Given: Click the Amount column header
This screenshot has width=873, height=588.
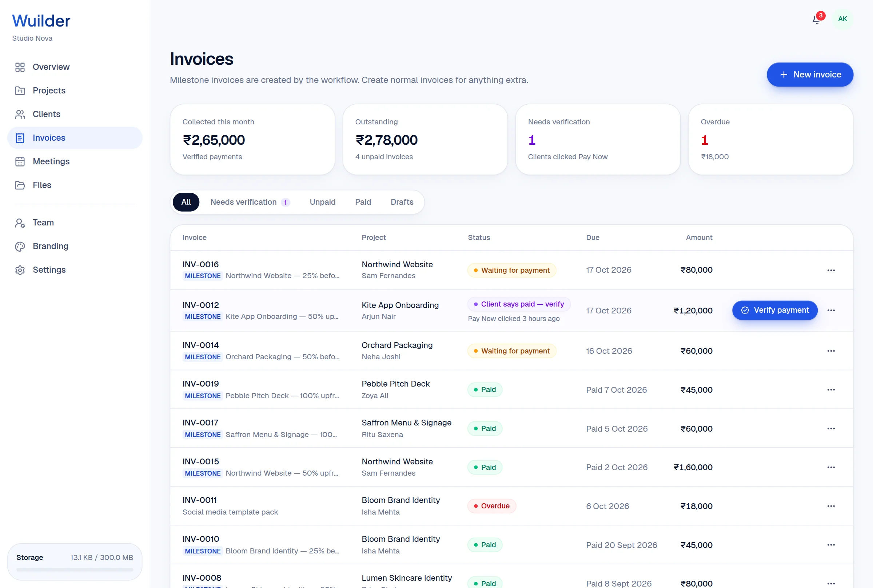Looking at the screenshot, I should (699, 238).
